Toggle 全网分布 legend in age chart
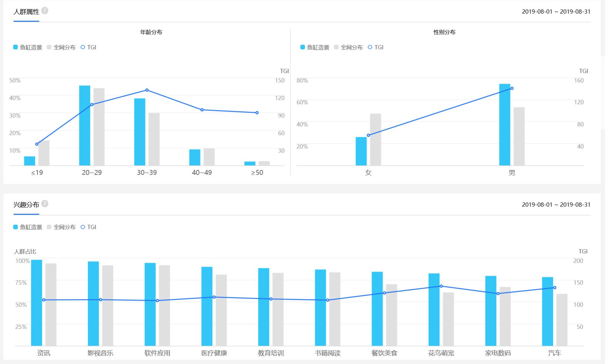 [x=61, y=47]
